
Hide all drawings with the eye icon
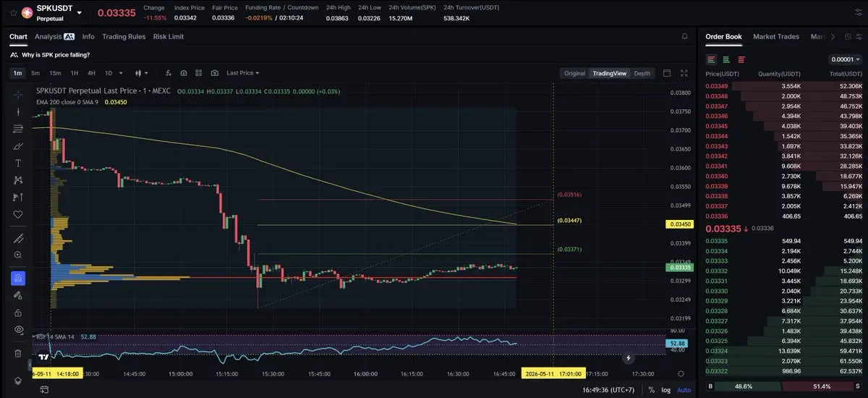[x=18, y=330]
